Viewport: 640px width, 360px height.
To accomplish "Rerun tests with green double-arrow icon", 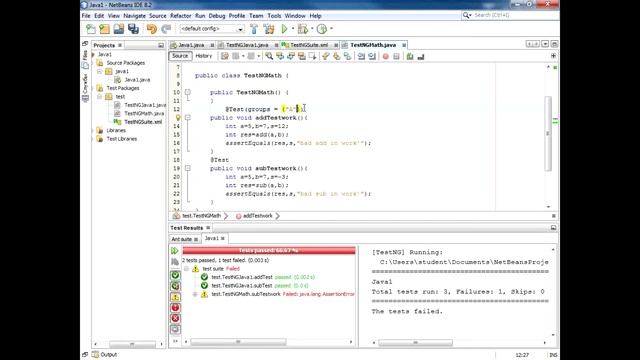I will click(x=175, y=251).
